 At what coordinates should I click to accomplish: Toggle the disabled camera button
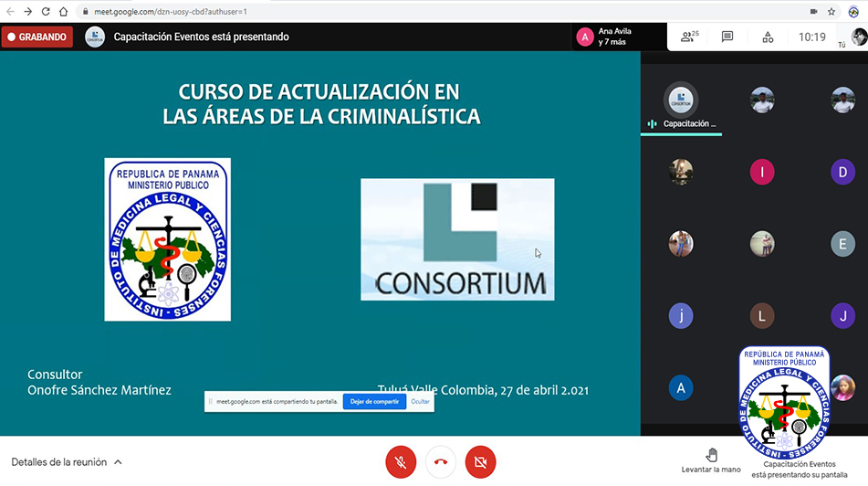tap(480, 461)
